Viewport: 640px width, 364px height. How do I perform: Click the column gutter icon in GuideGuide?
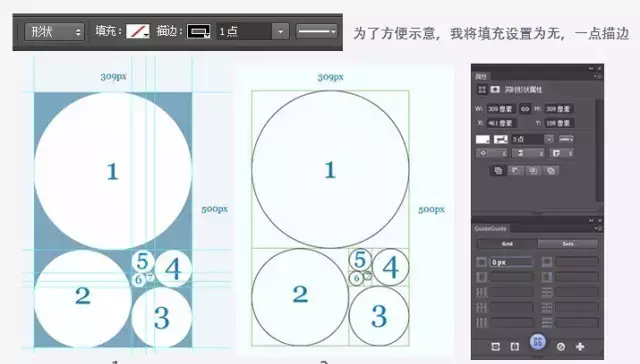click(482, 322)
